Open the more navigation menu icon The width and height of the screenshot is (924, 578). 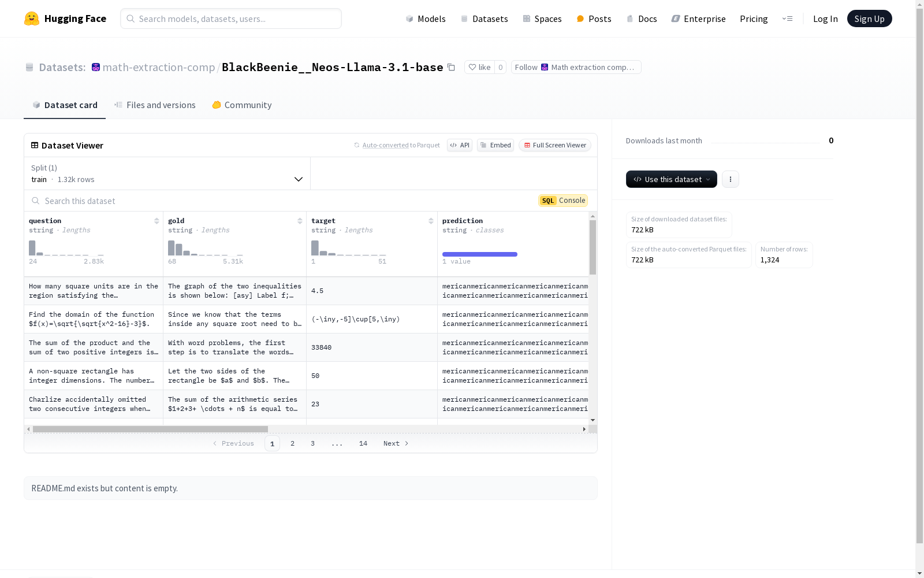click(787, 18)
